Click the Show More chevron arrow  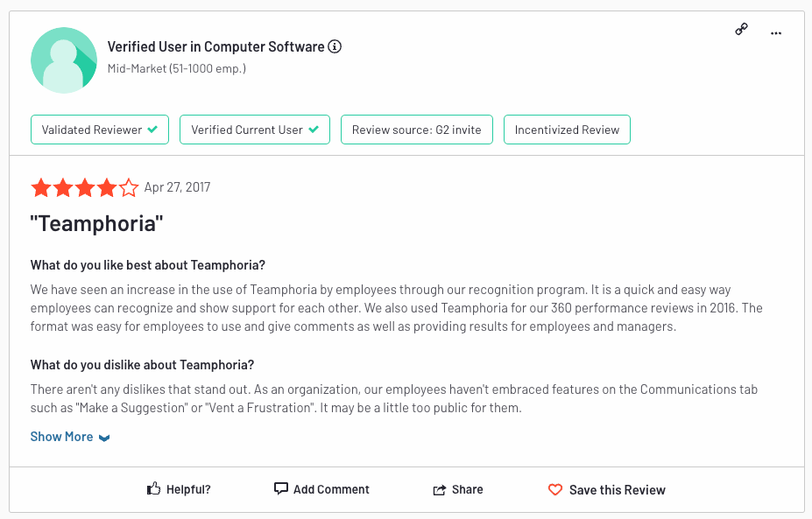(x=104, y=438)
